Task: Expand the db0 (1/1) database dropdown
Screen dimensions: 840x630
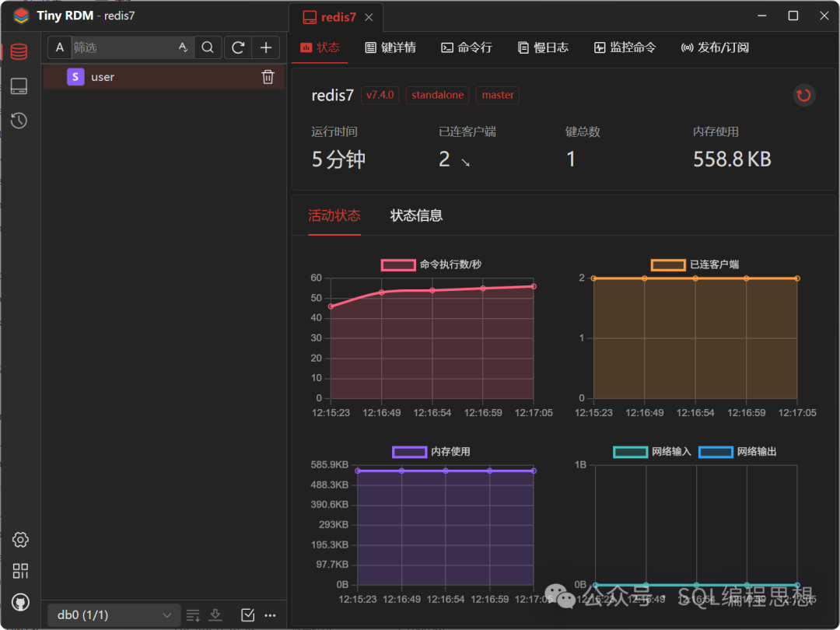Action: [114, 615]
